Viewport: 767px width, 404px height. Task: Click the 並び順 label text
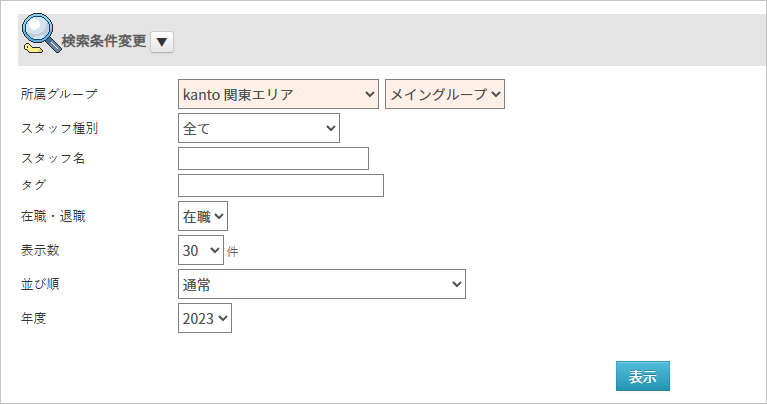click(40, 284)
